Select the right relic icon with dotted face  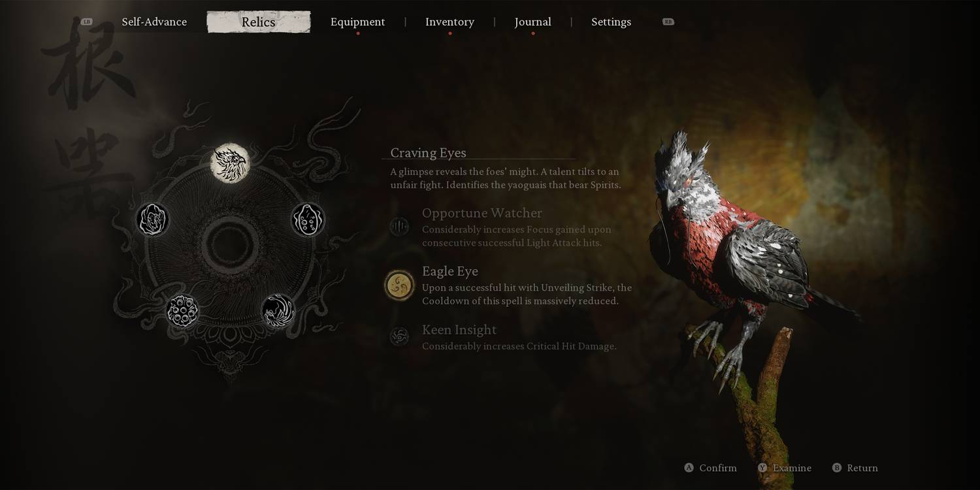[308, 220]
